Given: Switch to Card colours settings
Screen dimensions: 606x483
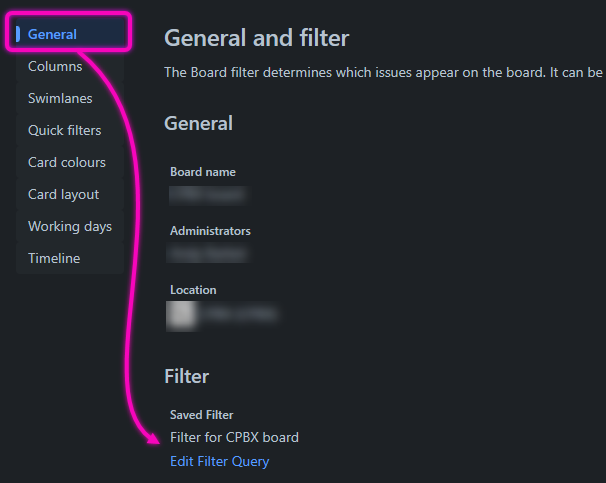Looking at the screenshot, I should click(66, 163).
